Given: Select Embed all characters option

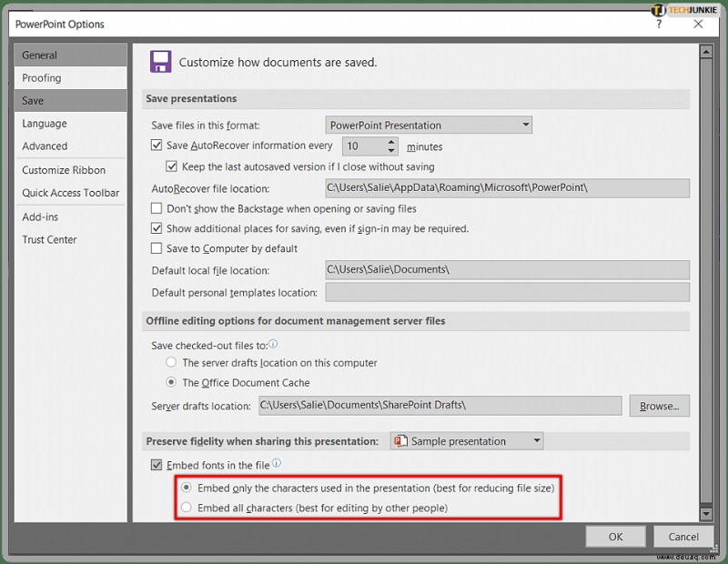Looking at the screenshot, I should 187,508.
